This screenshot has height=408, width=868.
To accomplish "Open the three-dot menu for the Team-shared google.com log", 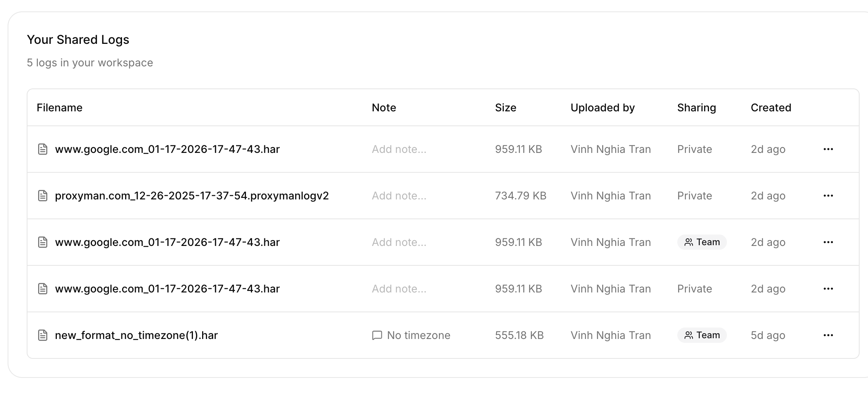I will click(828, 242).
